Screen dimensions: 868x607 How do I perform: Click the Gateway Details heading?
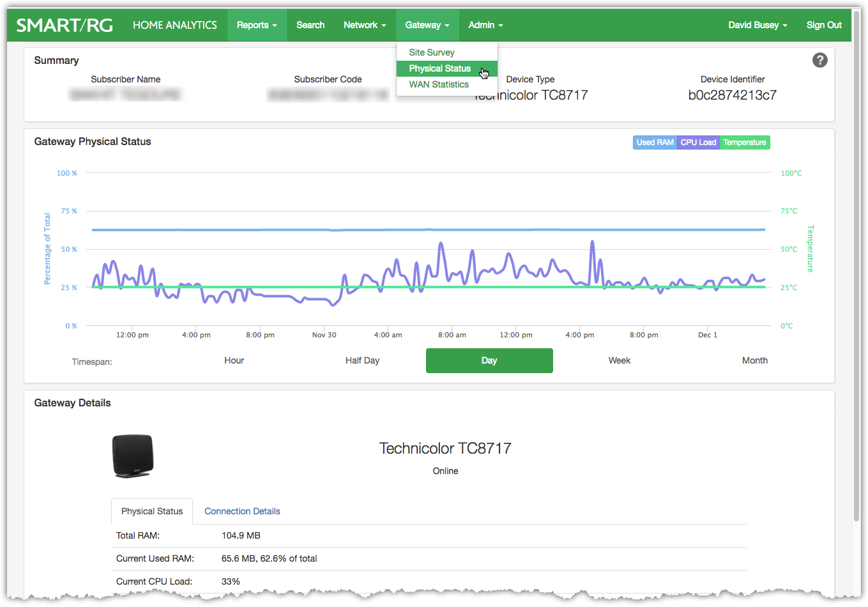[72, 403]
